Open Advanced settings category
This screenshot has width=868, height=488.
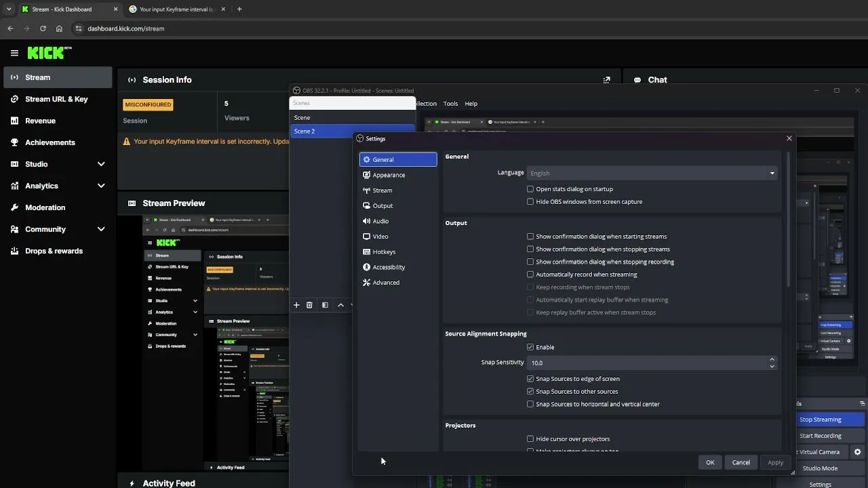pyautogui.click(x=398, y=283)
